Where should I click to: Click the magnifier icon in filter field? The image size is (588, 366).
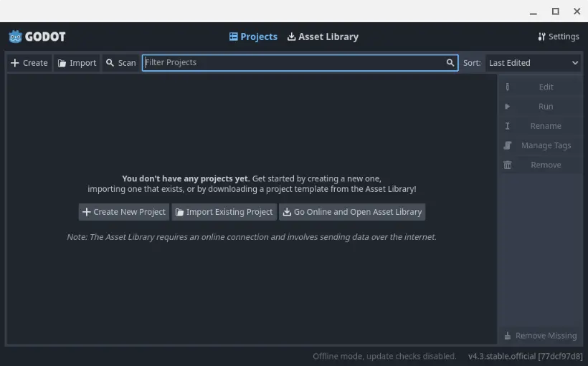[450, 63]
